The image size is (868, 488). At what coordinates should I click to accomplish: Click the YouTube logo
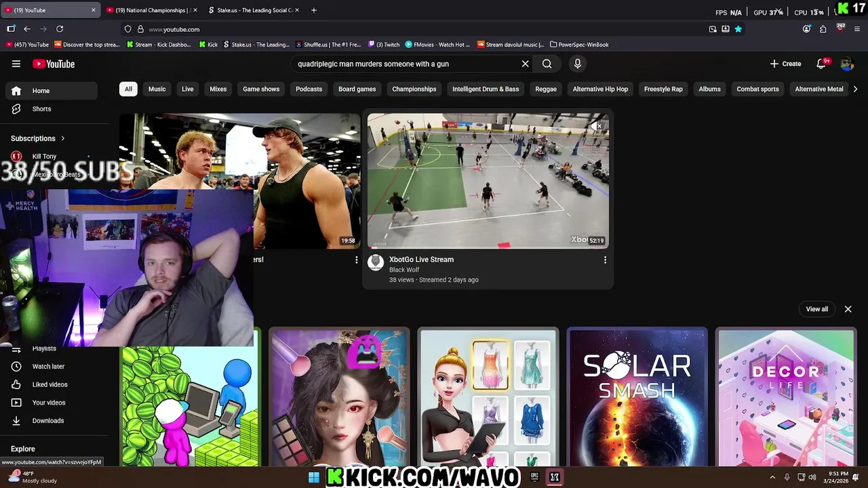tap(54, 64)
